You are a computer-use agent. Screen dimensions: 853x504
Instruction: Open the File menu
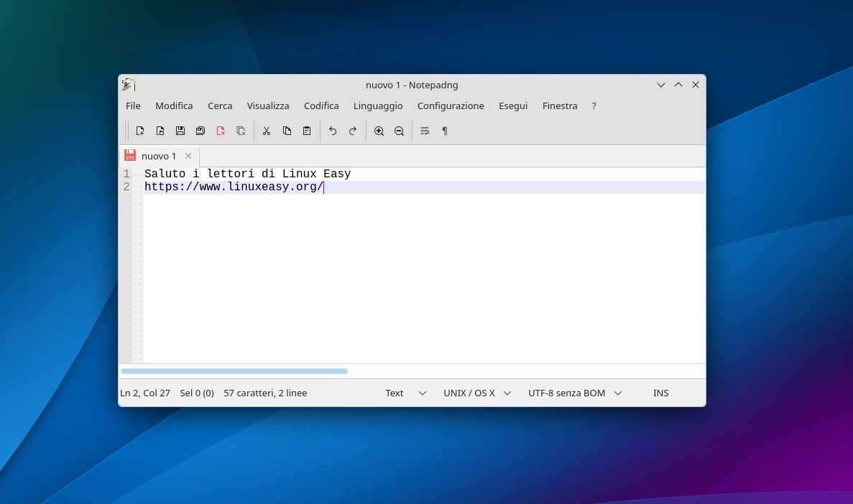(x=133, y=106)
